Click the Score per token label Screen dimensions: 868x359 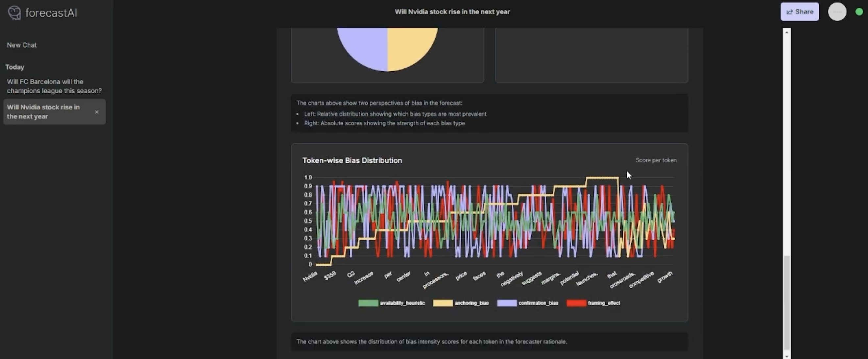(x=656, y=160)
